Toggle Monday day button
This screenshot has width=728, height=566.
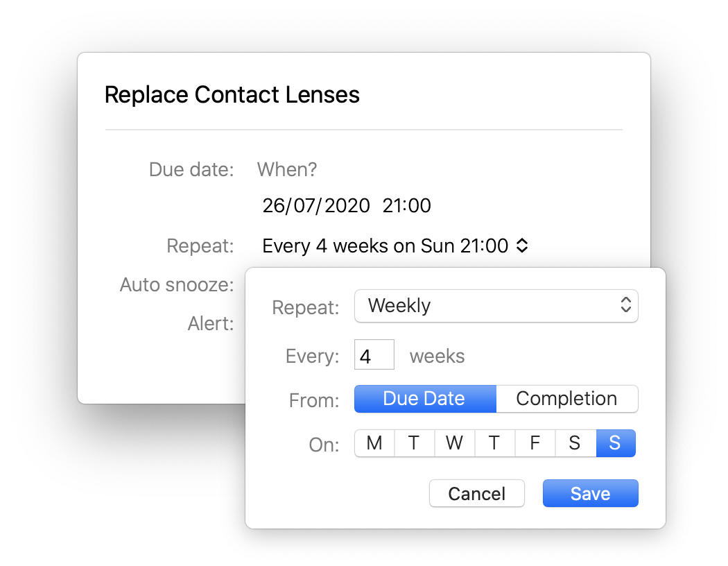(374, 443)
